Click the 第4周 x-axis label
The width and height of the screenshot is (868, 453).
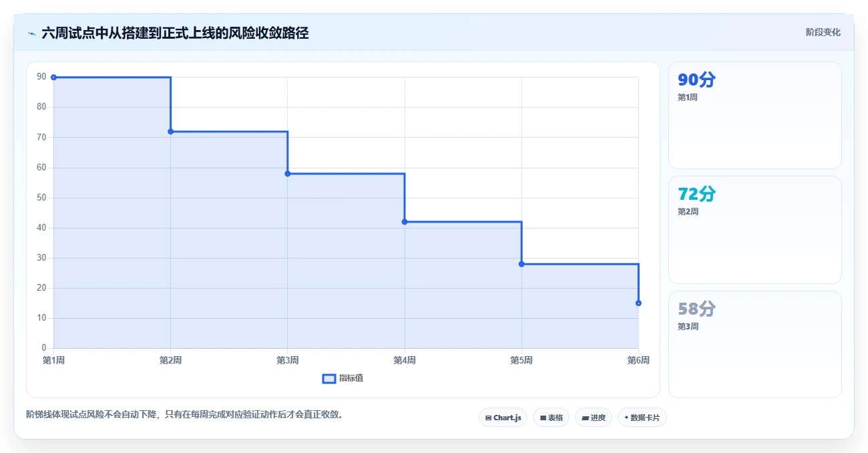click(x=405, y=361)
